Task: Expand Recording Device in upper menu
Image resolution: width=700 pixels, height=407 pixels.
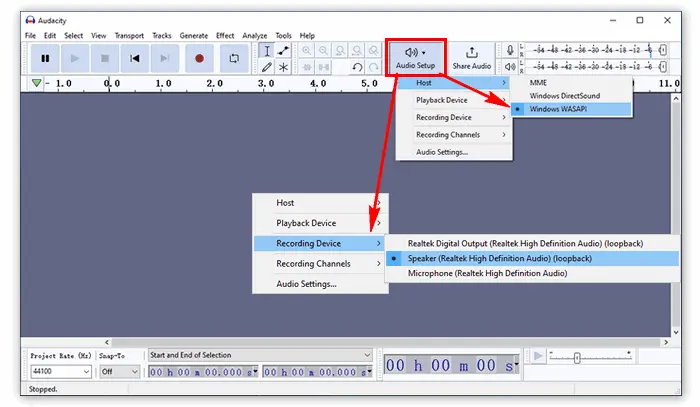Action: (454, 117)
